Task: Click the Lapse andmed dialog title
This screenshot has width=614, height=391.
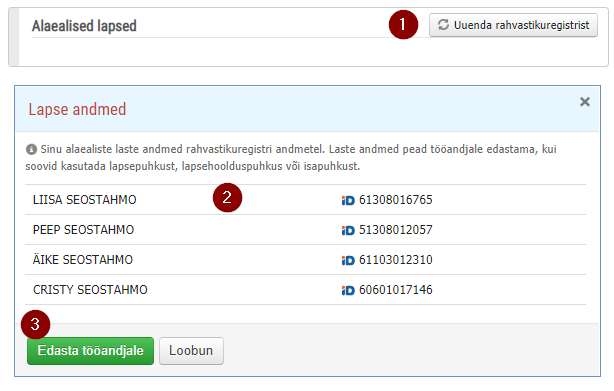Action: [x=77, y=109]
